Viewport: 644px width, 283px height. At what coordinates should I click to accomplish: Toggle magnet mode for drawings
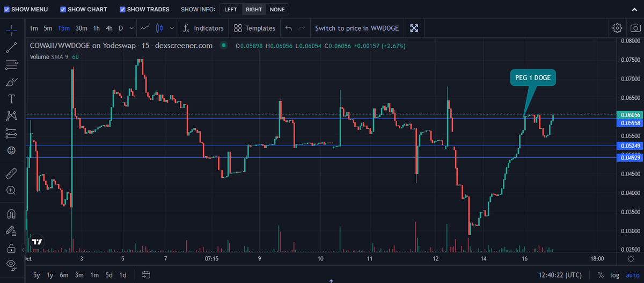click(11, 214)
